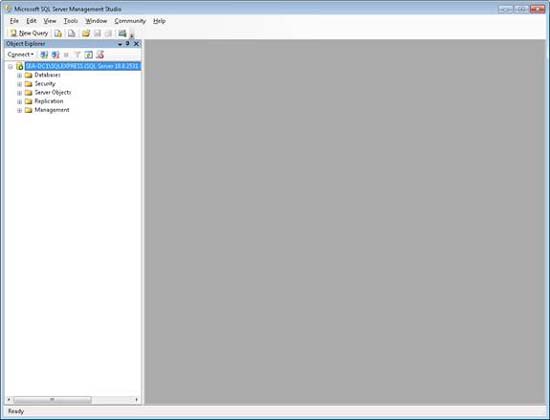Expand the Databases folder
The height and width of the screenshot is (420, 550).
(20, 75)
